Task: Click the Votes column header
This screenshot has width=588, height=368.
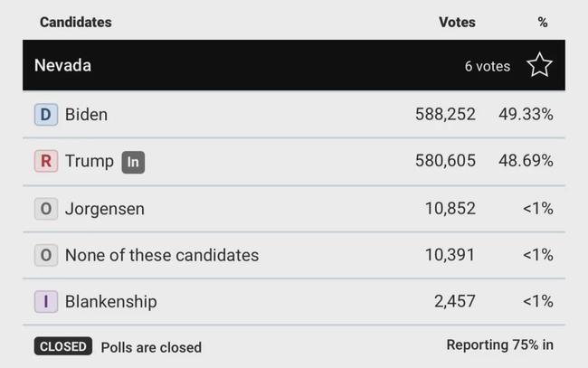Action: tap(457, 21)
